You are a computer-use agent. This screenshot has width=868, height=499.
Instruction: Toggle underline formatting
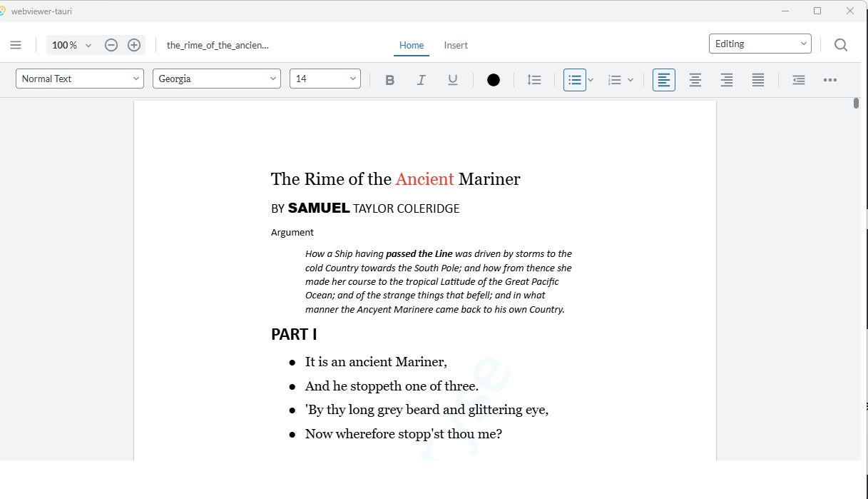[x=452, y=80]
